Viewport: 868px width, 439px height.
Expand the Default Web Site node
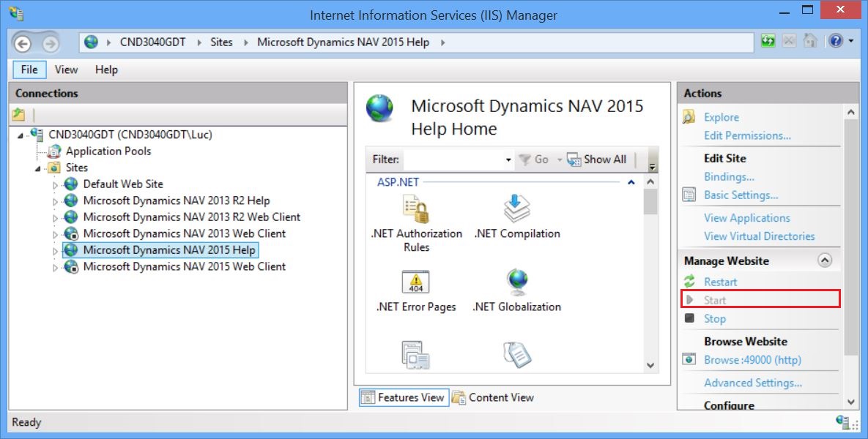(55, 185)
